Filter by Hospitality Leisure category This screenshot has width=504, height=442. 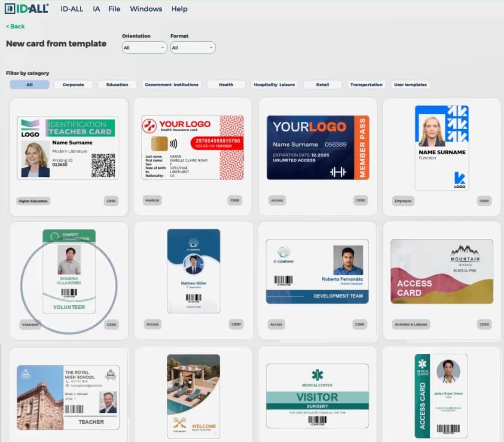click(x=274, y=85)
